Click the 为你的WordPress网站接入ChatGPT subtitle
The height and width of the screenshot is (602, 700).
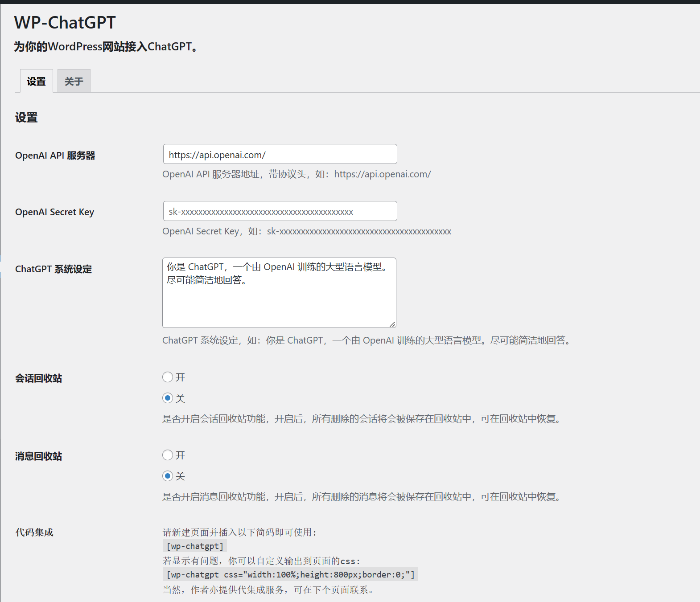click(106, 47)
